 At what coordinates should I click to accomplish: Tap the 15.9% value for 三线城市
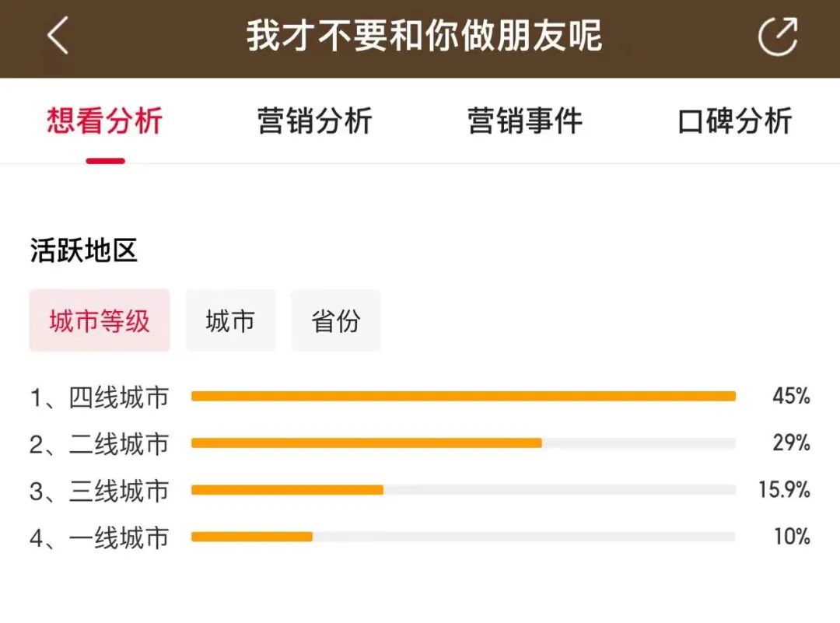[x=784, y=490]
